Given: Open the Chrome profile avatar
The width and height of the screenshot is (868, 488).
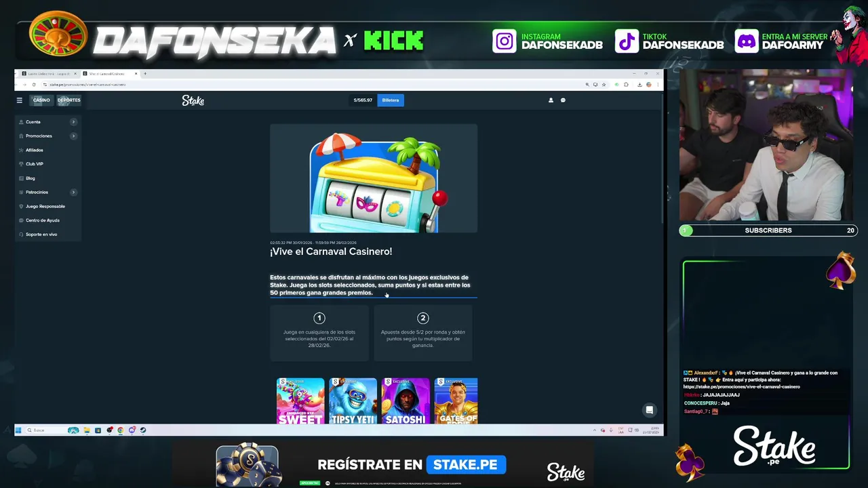Looking at the screenshot, I should click(x=649, y=85).
